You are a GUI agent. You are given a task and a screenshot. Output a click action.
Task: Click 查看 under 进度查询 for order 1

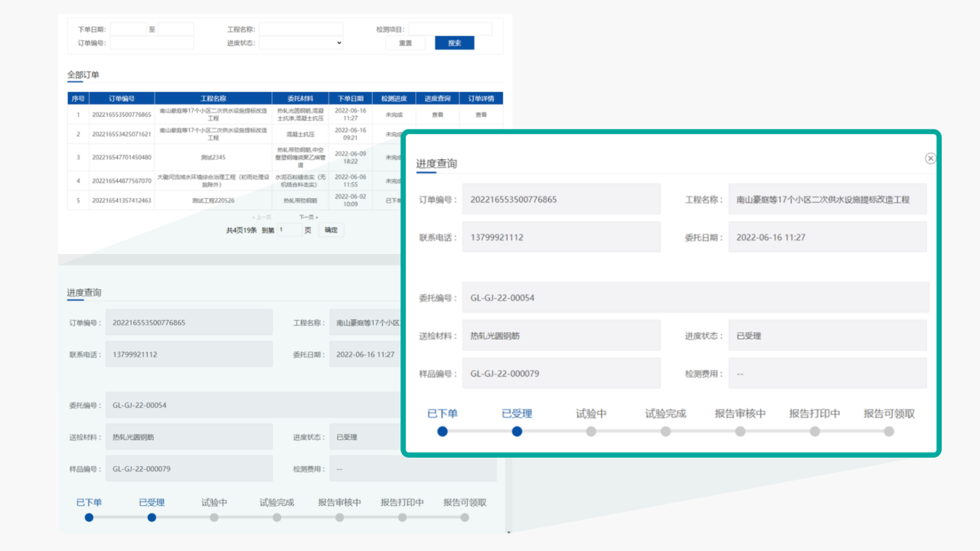[437, 115]
